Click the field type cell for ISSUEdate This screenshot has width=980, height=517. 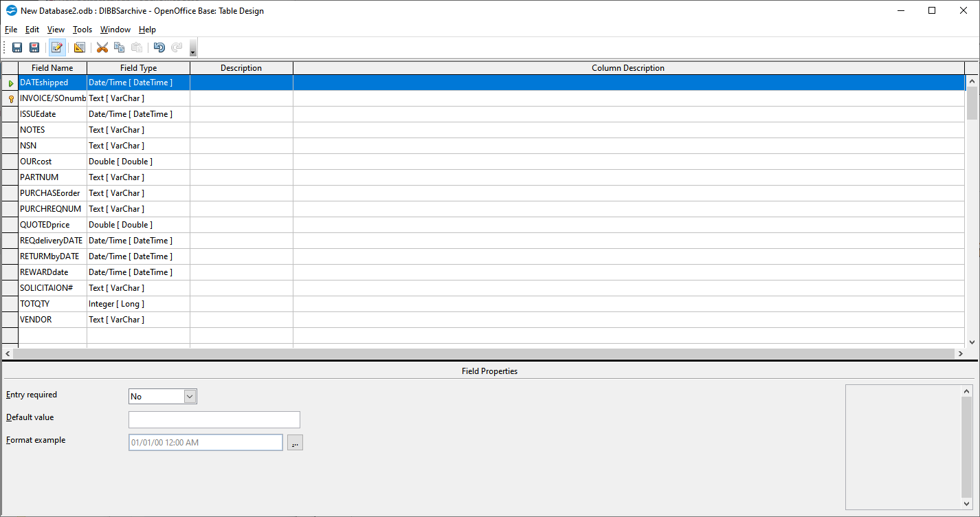click(x=138, y=114)
